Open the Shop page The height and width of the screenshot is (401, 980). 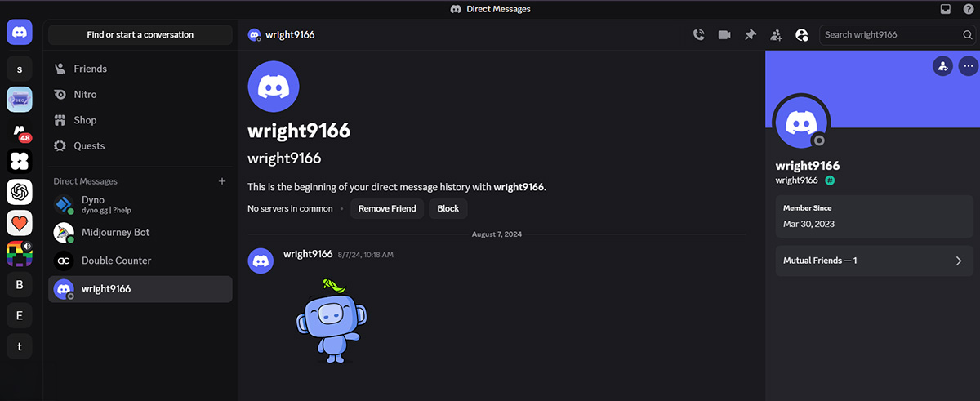(140, 120)
